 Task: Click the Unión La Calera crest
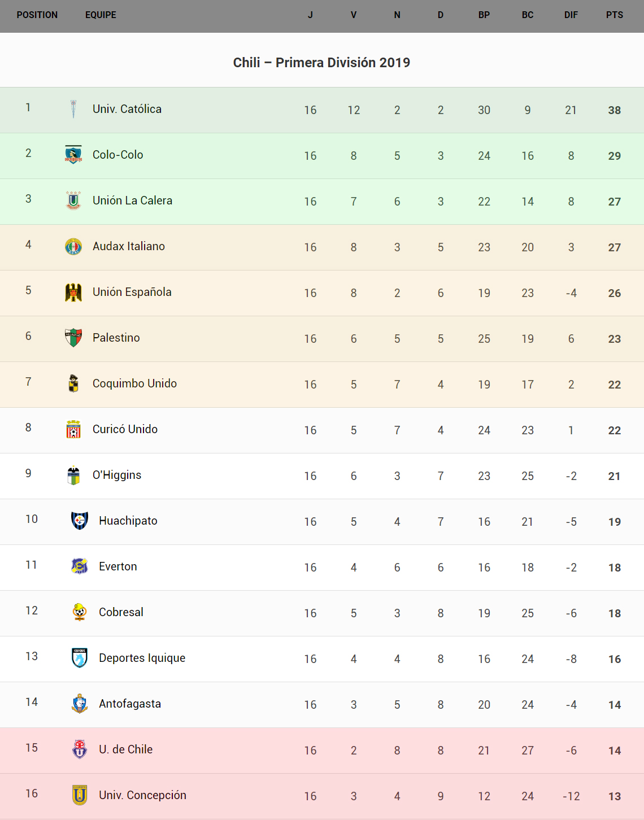[73, 200]
